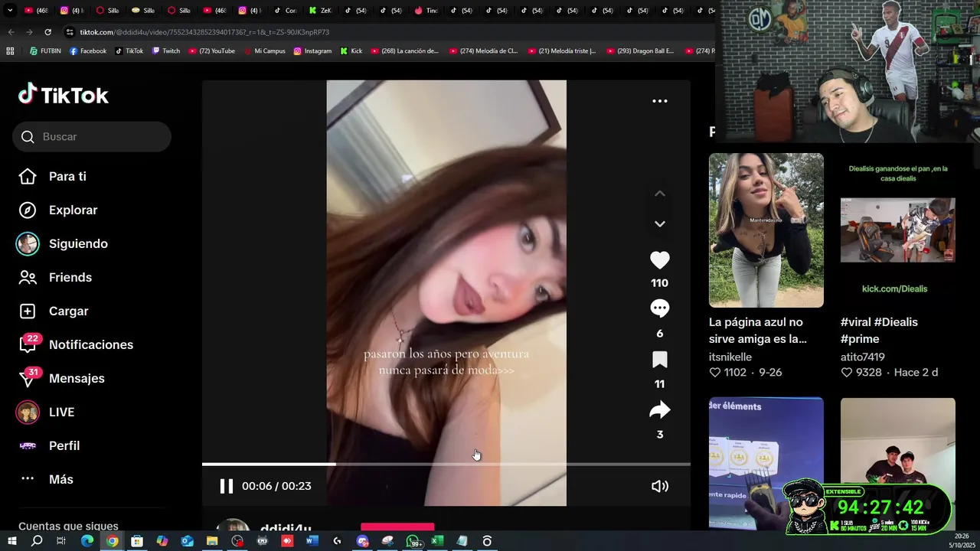Open Windows taskbar search
This screenshot has width=980, height=551.
[x=37, y=541]
